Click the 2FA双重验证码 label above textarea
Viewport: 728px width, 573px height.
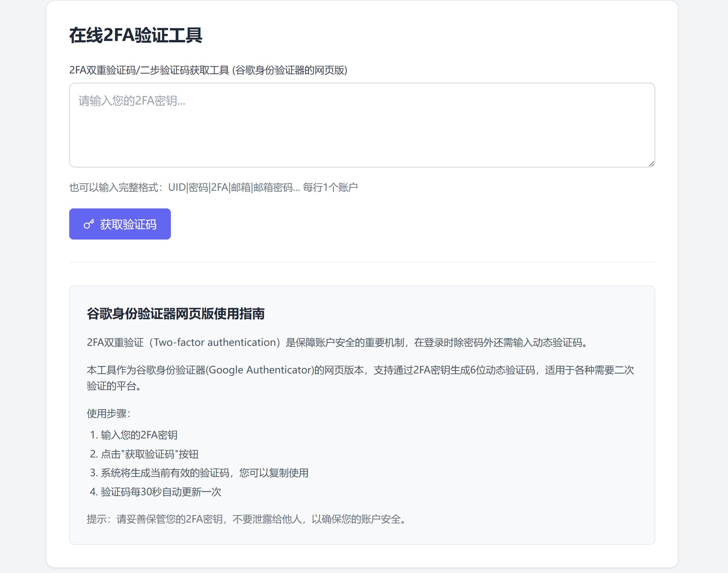click(208, 70)
